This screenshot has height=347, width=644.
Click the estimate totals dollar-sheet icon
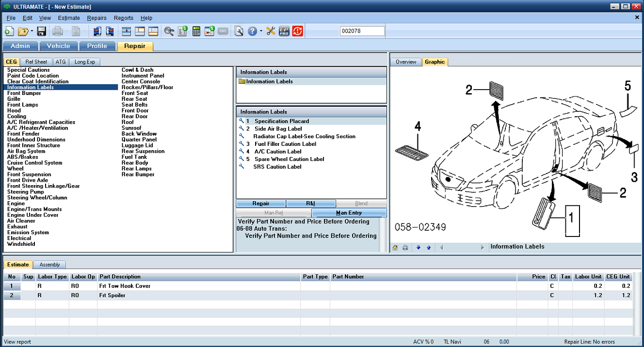point(182,32)
